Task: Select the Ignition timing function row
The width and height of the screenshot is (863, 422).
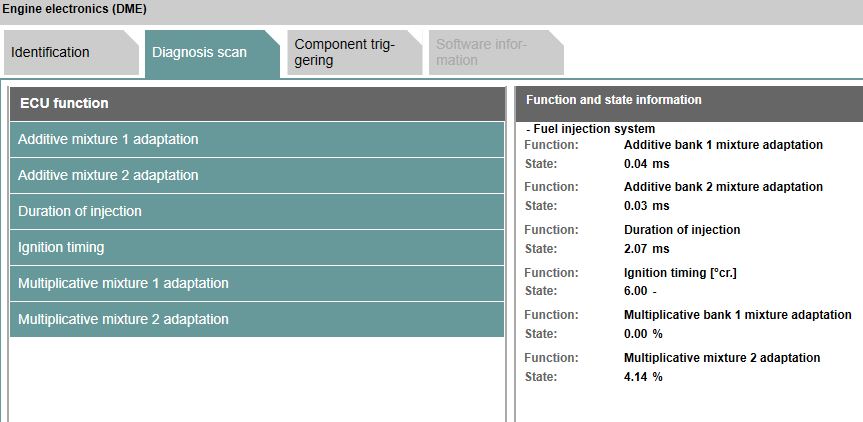Action: tap(257, 247)
